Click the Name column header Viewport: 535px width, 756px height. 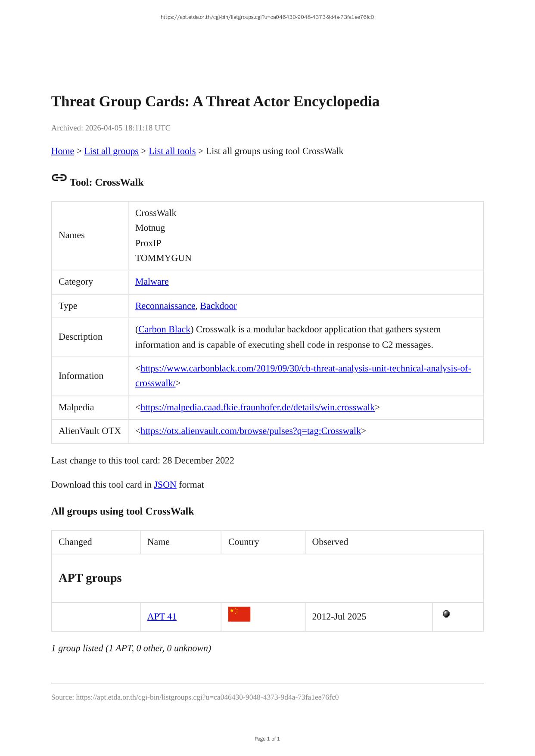point(158,542)
